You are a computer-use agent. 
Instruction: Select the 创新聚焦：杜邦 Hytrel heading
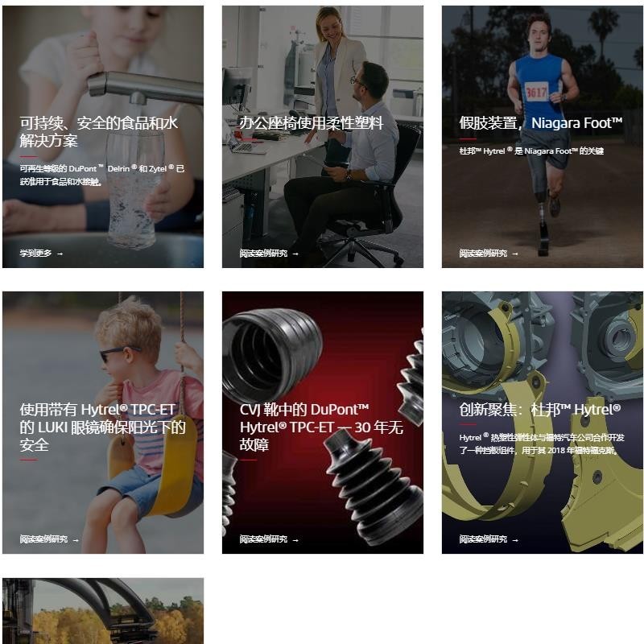(539, 410)
